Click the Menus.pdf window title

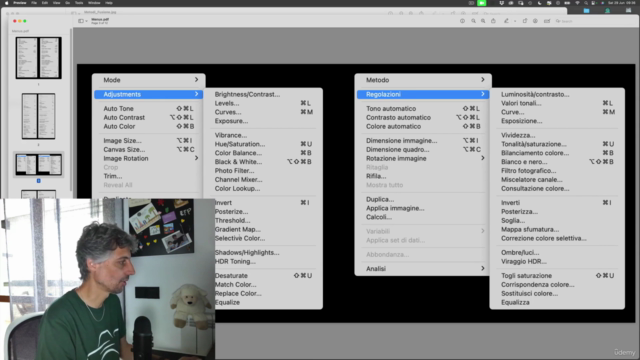coord(100,19)
